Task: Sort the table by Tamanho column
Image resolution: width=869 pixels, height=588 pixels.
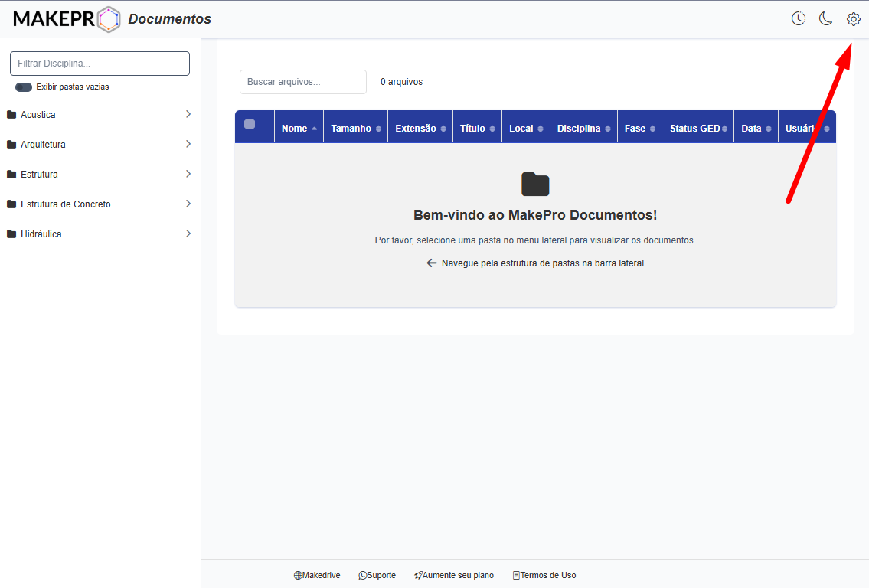Action: tap(355, 129)
